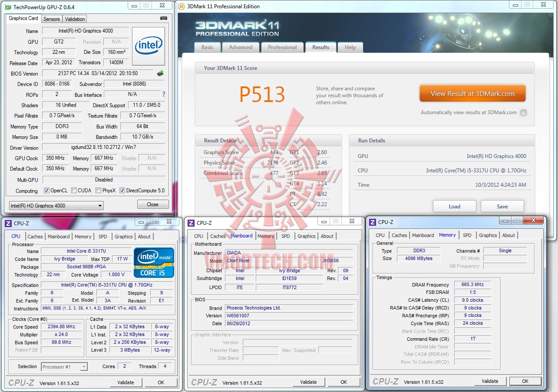The image size is (558, 392).
Task: Click the DRAM Frequency value 665.3 MHz
Action: [x=472, y=285]
